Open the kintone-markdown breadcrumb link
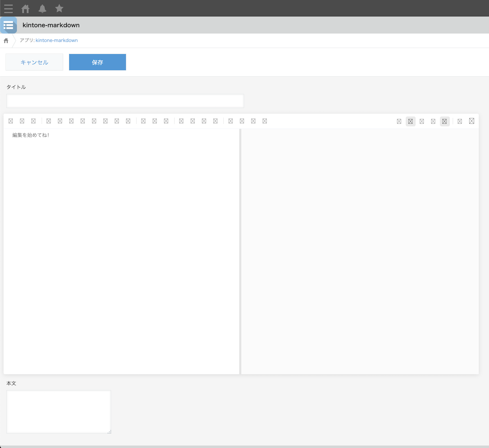The height and width of the screenshot is (448, 489). point(57,40)
